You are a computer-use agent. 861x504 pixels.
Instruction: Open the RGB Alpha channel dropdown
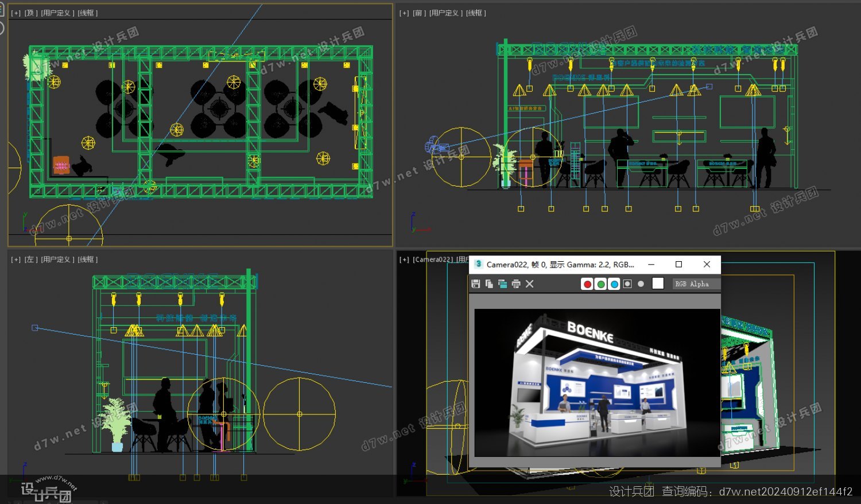tap(696, 284)
